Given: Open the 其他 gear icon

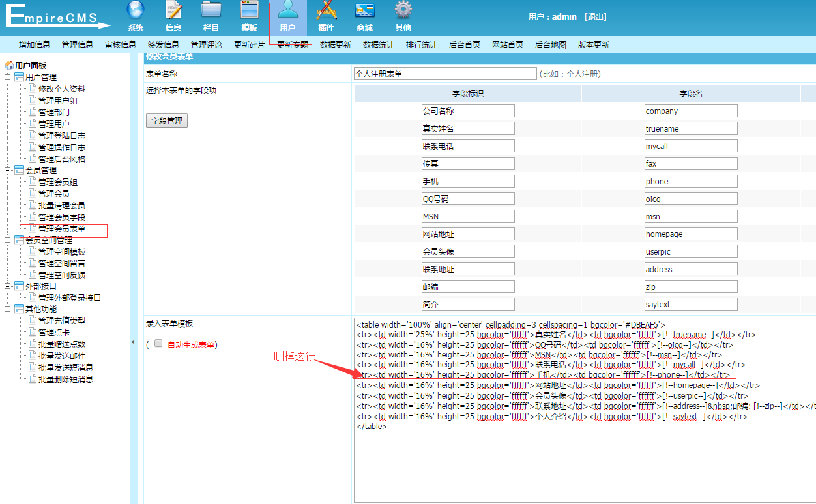Looking at the screenshot, I should tap(403, 11).
